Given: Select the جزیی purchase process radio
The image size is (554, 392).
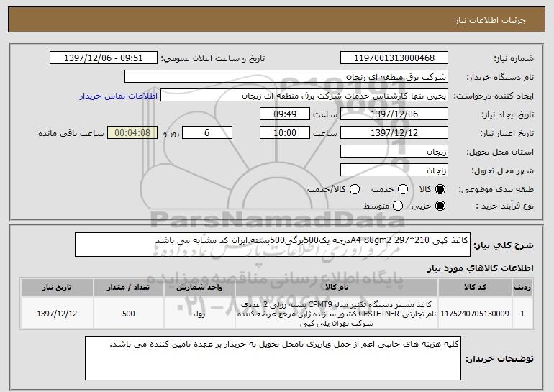Looking at the screenshot, I should [x=440, y=206].
